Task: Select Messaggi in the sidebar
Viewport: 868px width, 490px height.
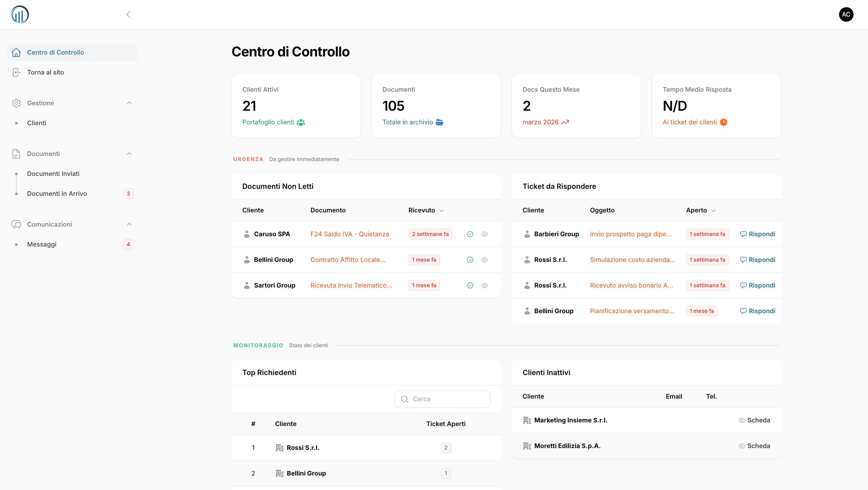Action: click(x=42, y=244)
